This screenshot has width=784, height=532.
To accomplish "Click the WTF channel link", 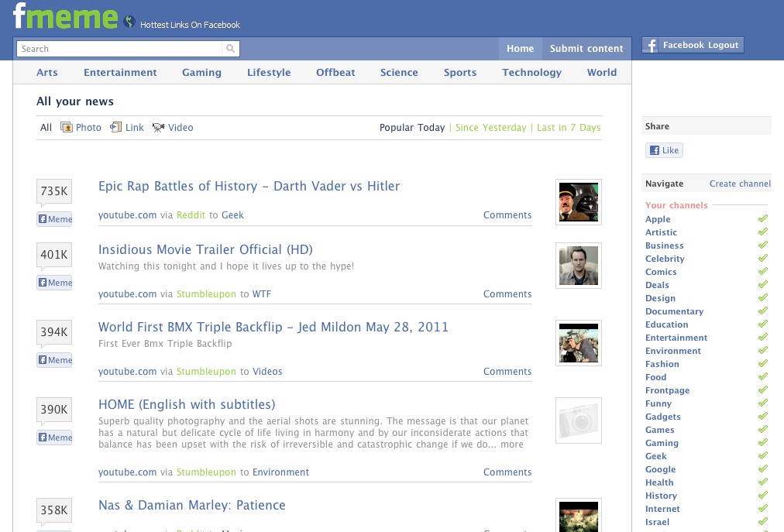I will pos(262,294).
